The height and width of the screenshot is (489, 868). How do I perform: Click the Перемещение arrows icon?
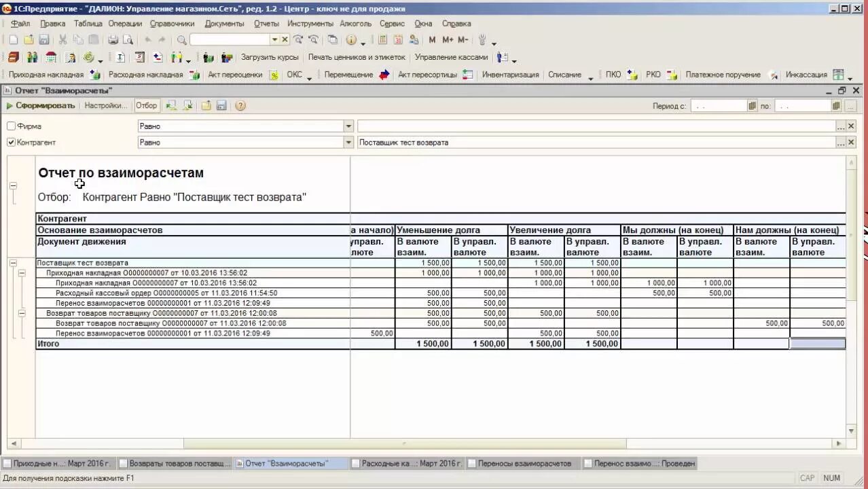384,75
